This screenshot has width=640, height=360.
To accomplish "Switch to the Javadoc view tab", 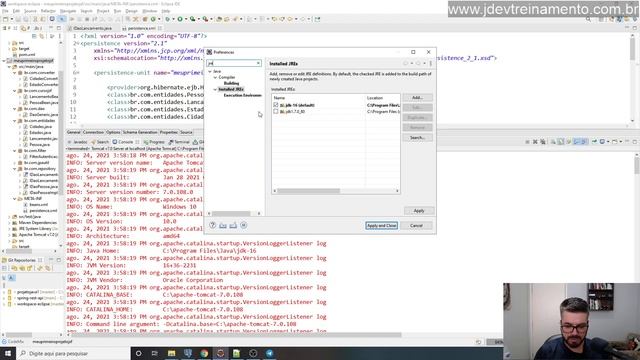I will [x=78, y=142].
